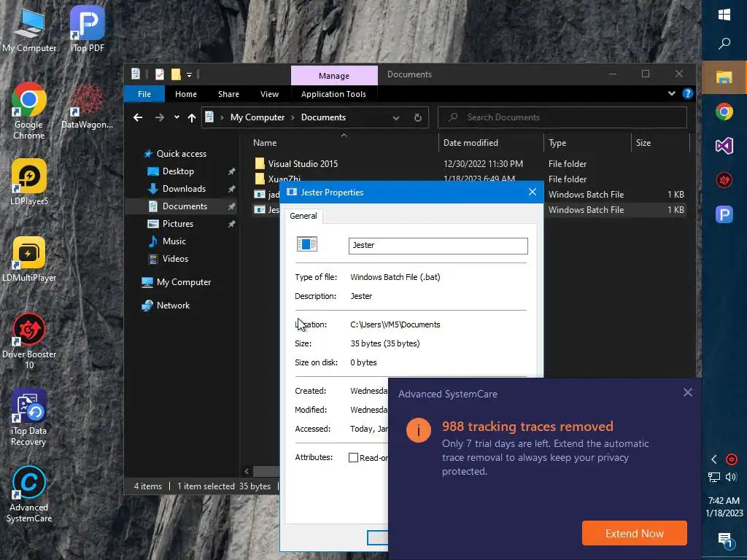This screenshot has width=747, height=560.
Task: Go up one folder level
Action: [192, 117]
